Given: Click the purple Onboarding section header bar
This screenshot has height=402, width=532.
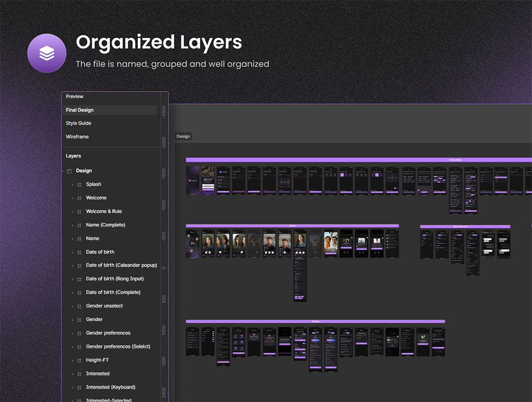Looking at the screenshot, I should (359, 160).
